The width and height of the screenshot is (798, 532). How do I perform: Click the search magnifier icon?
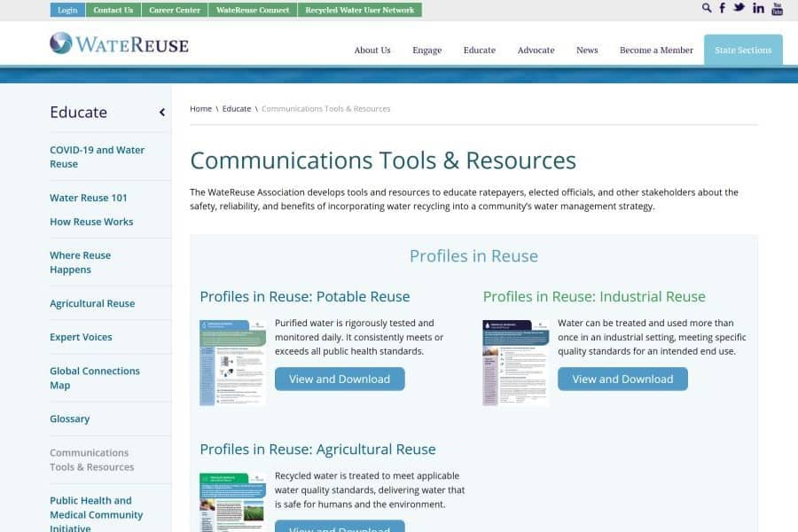tap(707, 8)
